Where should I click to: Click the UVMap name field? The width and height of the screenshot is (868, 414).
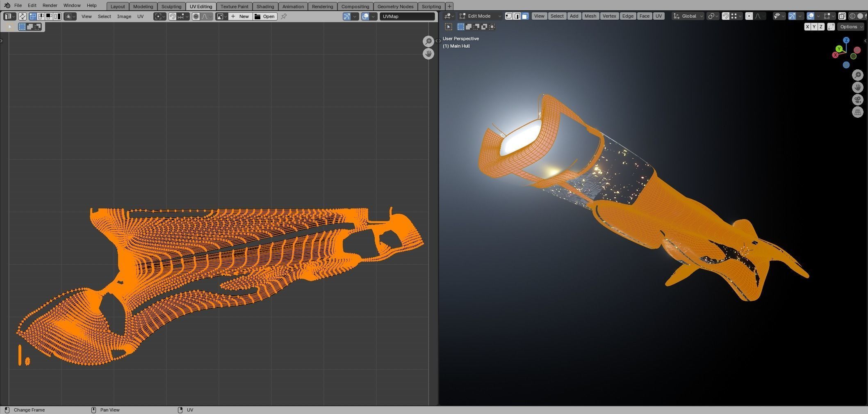click(407, 16)
